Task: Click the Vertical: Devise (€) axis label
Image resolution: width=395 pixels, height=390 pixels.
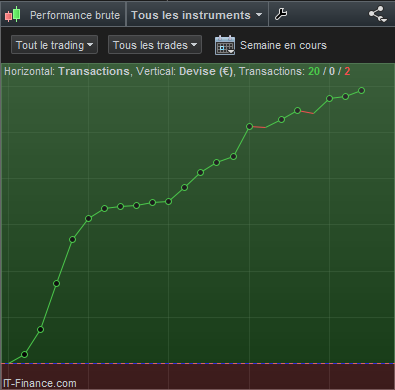Action: (x=184, y=71)
